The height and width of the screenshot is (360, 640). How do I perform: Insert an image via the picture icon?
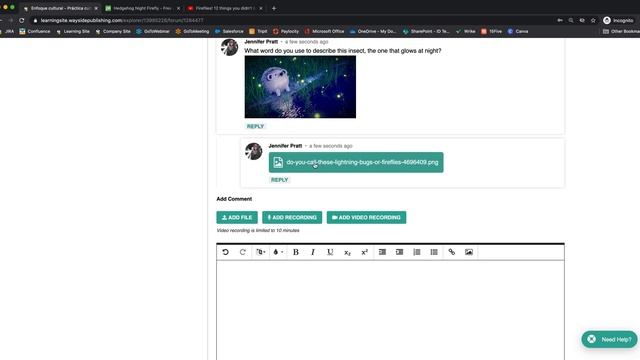click(x=469, y=252)
